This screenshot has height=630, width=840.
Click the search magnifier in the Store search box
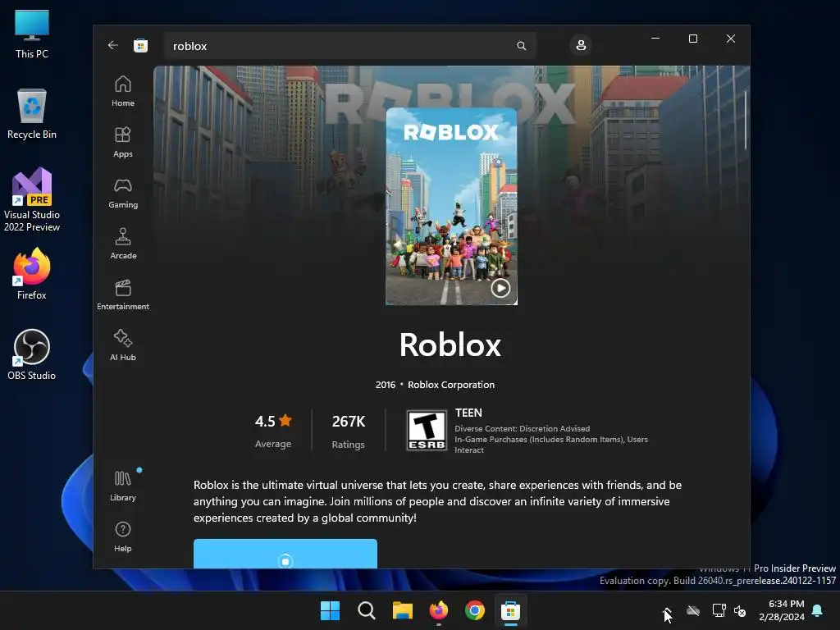[x=521, y=46]
